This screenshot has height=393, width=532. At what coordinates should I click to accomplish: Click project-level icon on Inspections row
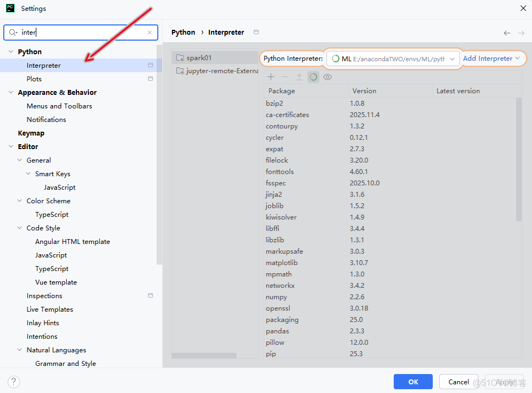(150, 295)
